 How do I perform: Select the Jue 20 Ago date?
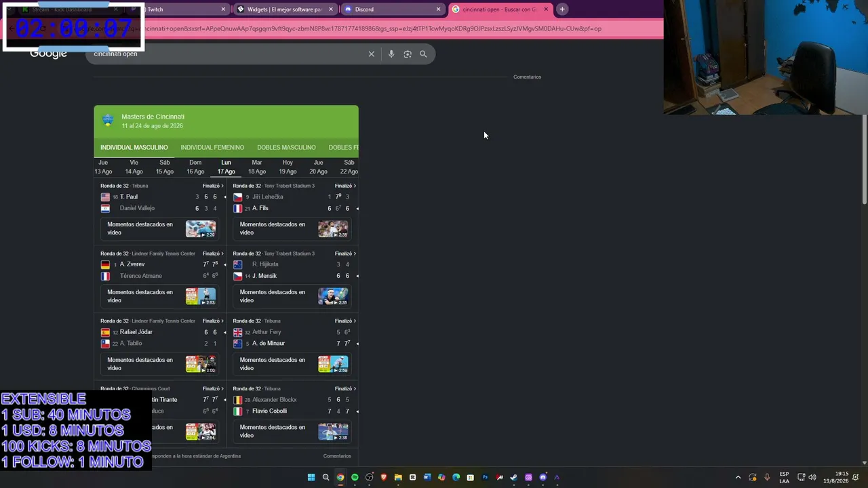pyautogui.click(x=318, y=167)
